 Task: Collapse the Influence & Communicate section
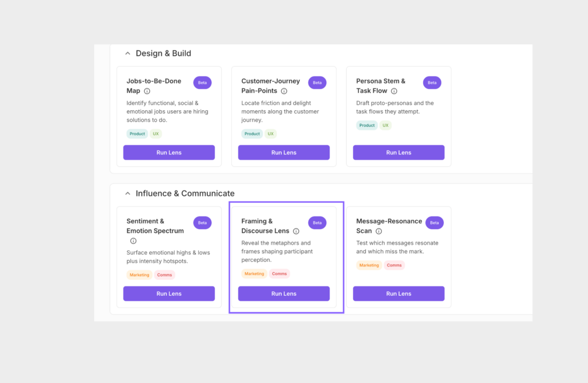[127, 194]
